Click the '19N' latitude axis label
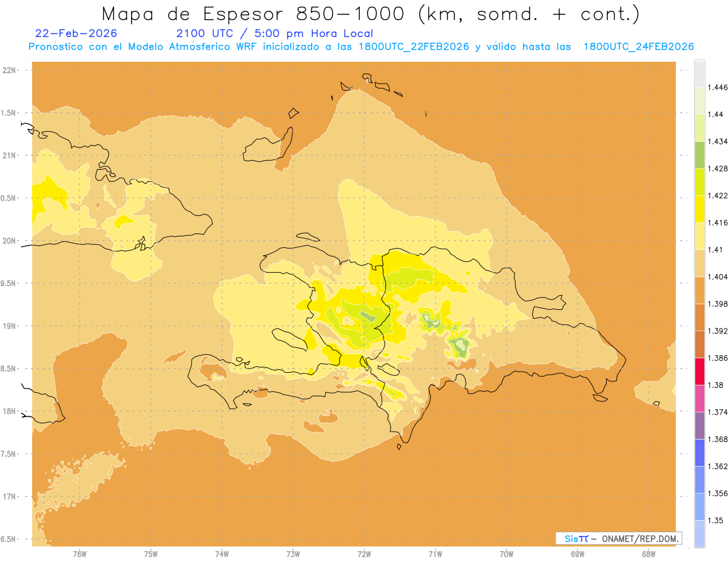This screenshot has width=728, height=562. pos(10,326)
